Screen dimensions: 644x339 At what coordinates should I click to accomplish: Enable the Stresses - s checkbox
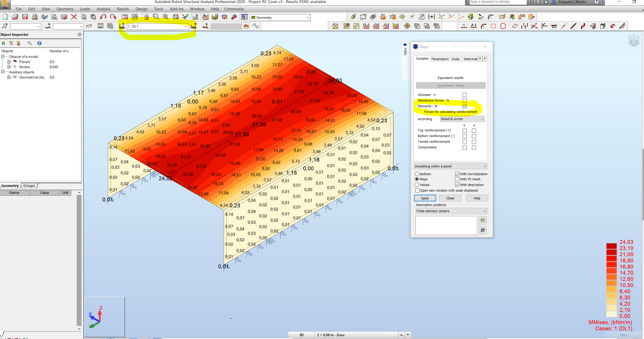tap(464, 95)
